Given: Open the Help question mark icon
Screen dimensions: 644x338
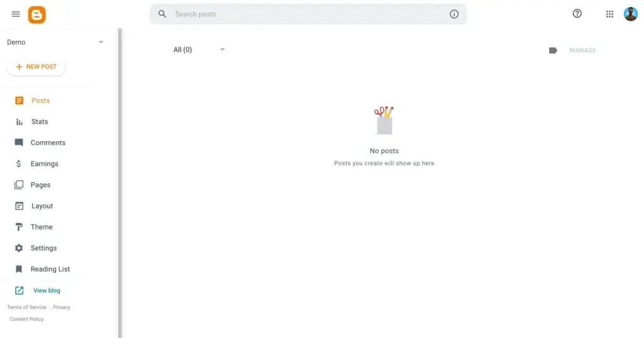Looking at the screenshot, I should tap(577, 14).
